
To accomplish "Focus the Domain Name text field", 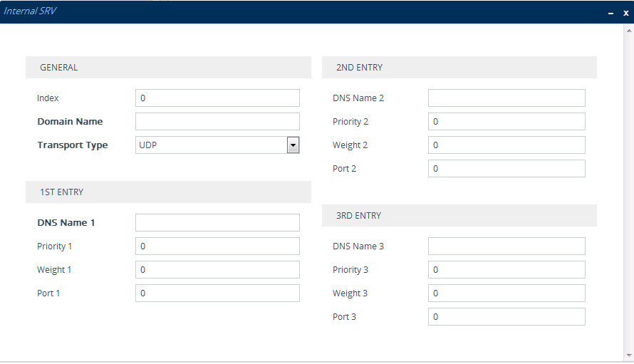I will (217, 122).
